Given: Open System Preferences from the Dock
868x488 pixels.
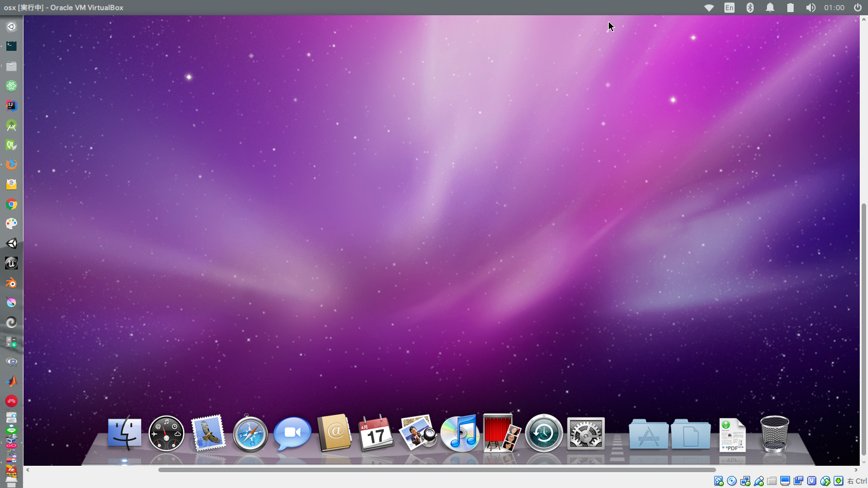Looking at the screenshot, I should (585, 432).
